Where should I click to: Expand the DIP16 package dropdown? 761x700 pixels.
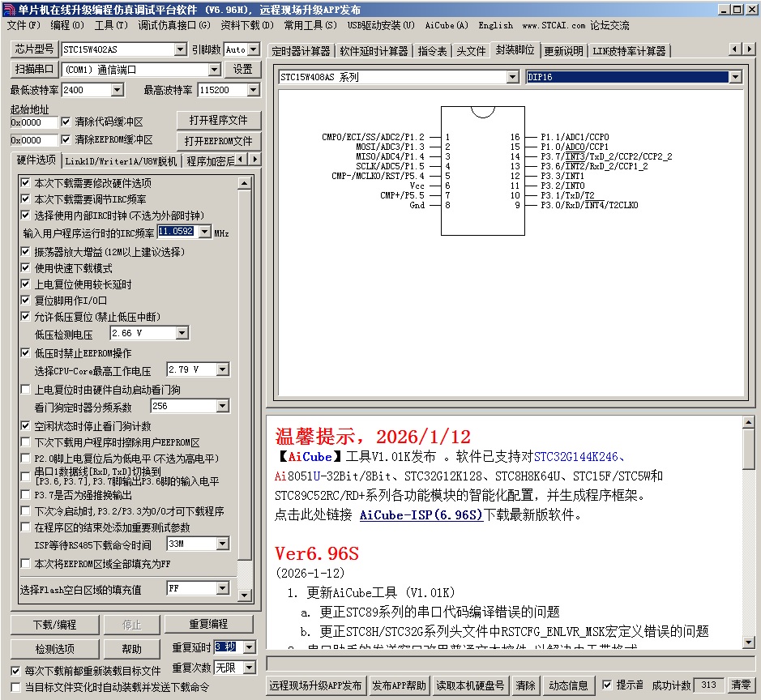[x=735, y=77]
